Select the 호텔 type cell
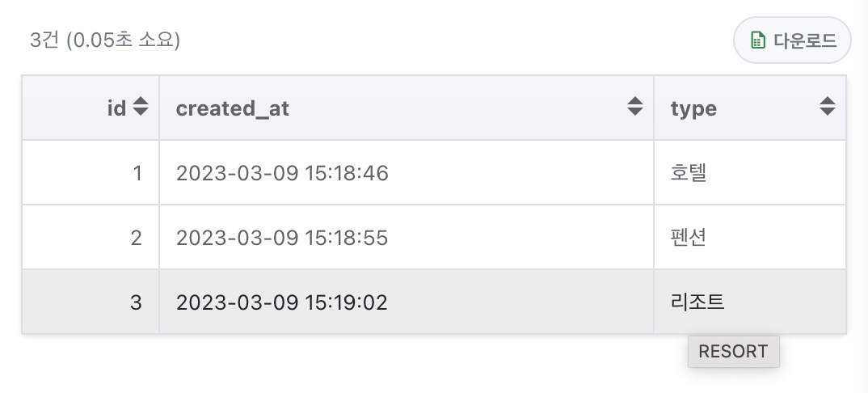The height and width of the screenshot is (393, 868). coord(750,173)
